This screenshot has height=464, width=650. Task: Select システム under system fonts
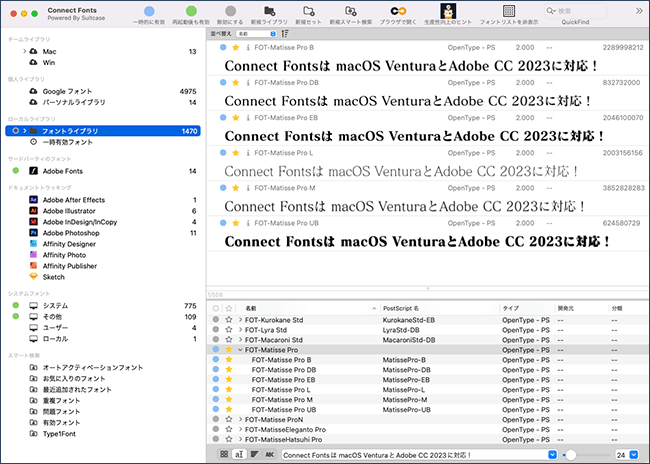click(x=55, y=306)
